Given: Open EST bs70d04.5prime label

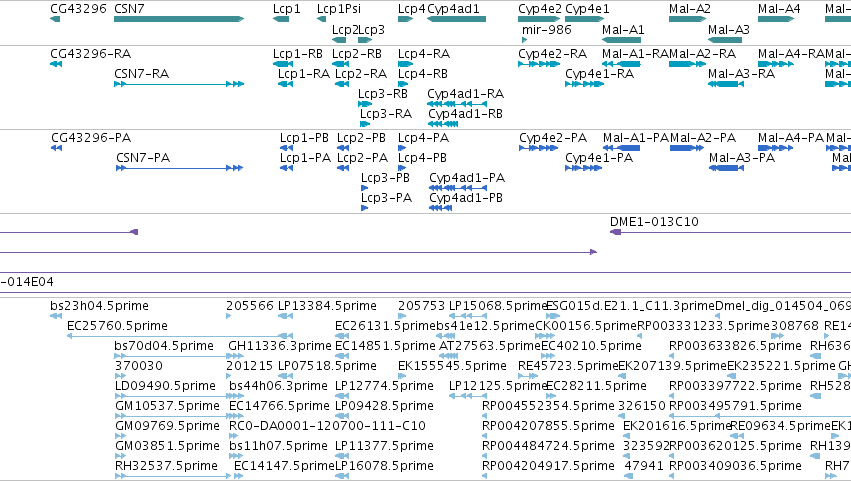Looking at the screenshot, I should point(164,346).
